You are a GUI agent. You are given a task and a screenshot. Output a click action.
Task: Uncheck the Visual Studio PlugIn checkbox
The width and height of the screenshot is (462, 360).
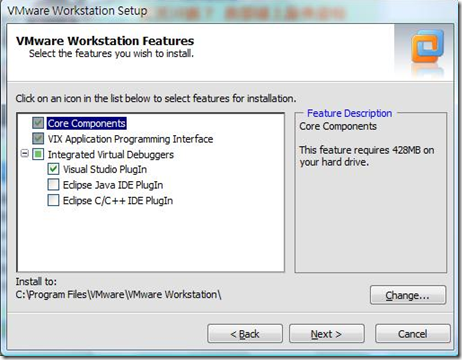(x=53, y=169)
